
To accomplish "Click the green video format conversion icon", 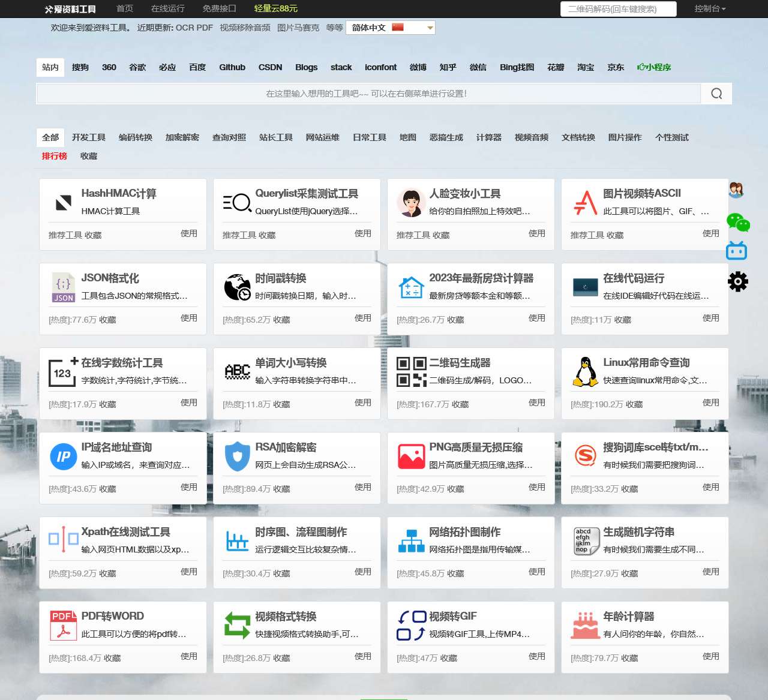I will (x=237, y=626).
